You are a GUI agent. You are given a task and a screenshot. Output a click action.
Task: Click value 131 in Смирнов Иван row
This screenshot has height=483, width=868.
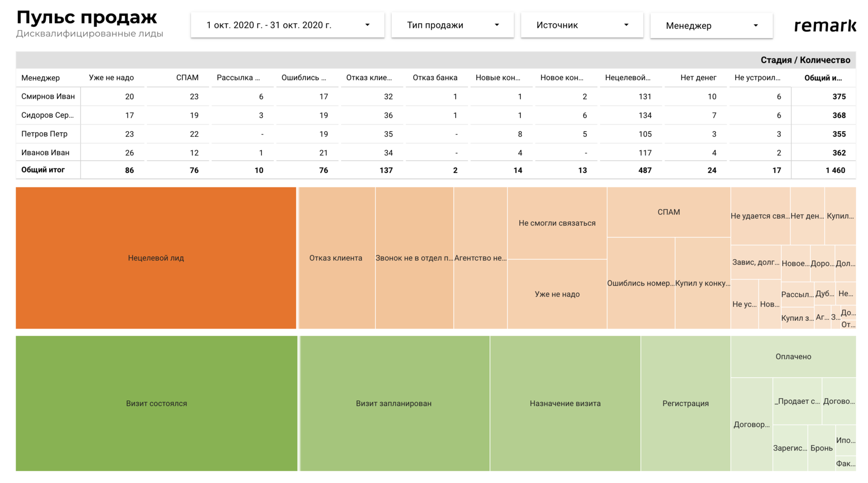645,97
